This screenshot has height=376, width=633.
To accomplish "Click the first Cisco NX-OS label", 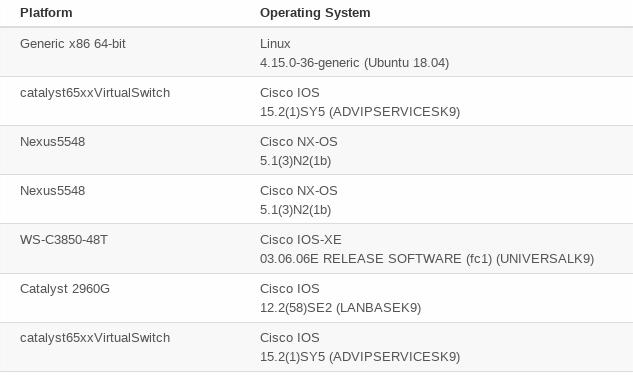I will pyautogui.click(x=298, y=142).
